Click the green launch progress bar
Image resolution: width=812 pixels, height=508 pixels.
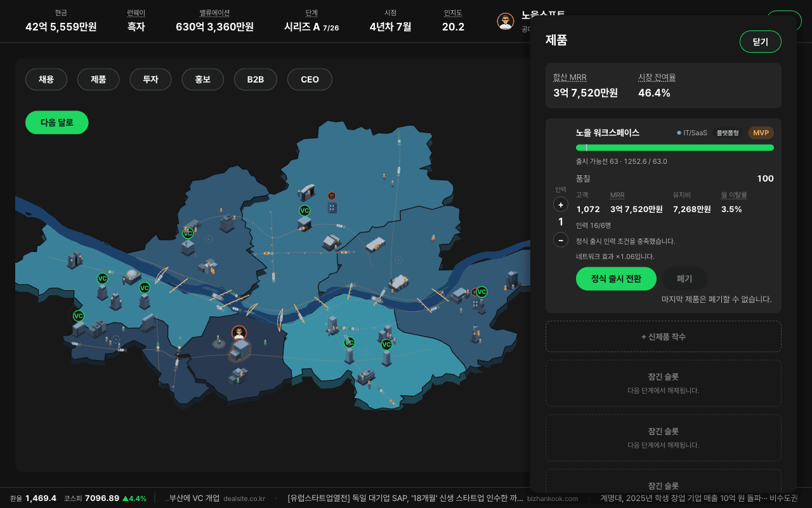(x=675, y=147)
